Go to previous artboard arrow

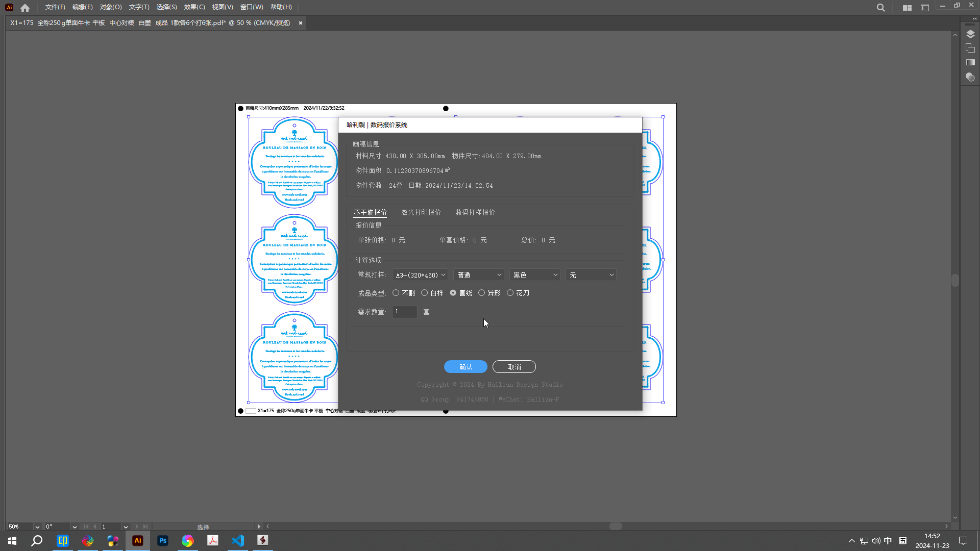click(95, 527)
